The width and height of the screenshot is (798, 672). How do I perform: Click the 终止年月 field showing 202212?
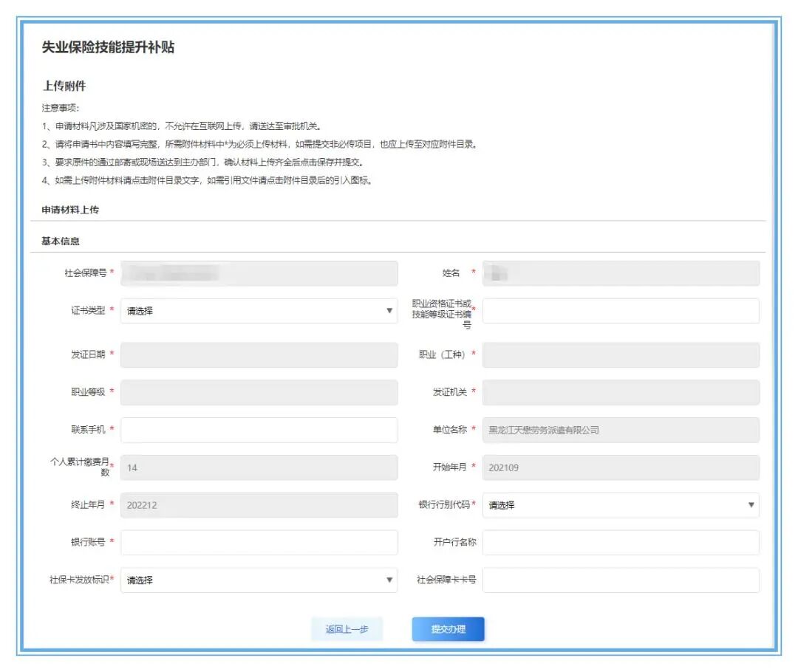click(x=259, y=505)
